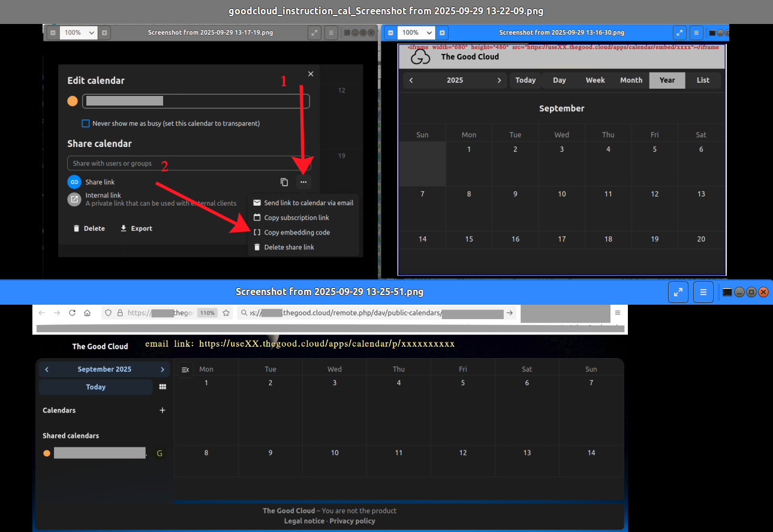Open the 100% zoom dropdown in left viewer

click(x=78, y=32)
